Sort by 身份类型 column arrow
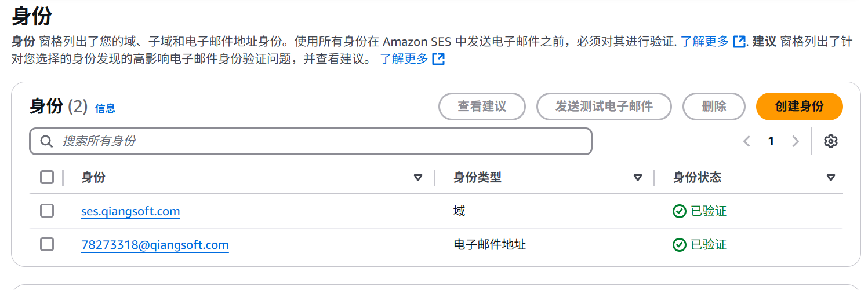This screenshot has height=290, width=868. click(x=638, y=178)
